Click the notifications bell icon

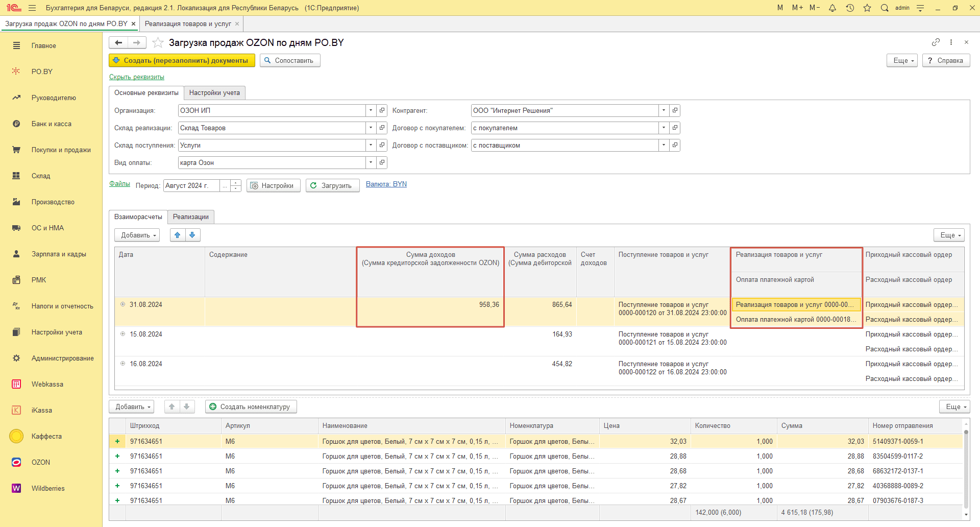[832, 8]
